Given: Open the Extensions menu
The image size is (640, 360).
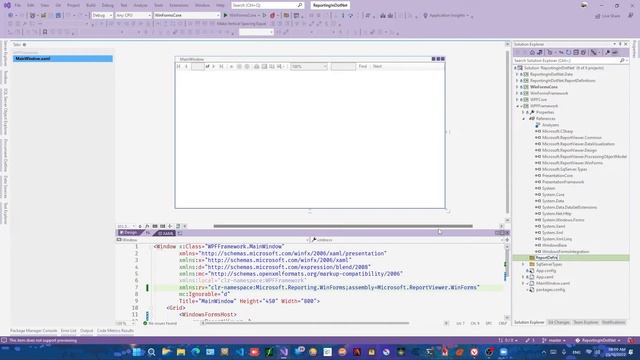Looking at the screenshot, I should [179, 5].
